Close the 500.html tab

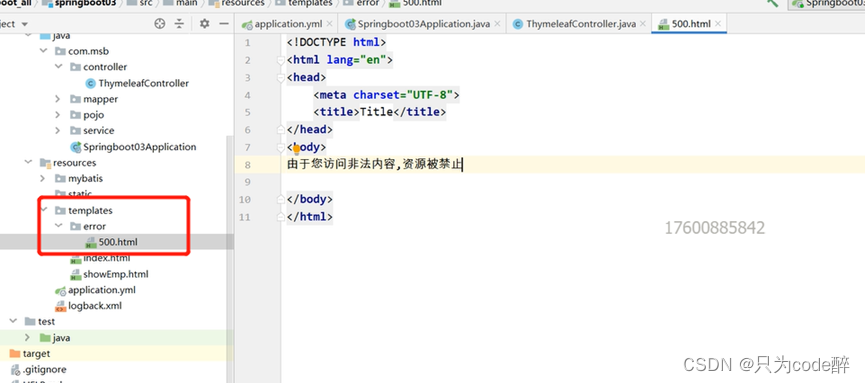point(718,24)
